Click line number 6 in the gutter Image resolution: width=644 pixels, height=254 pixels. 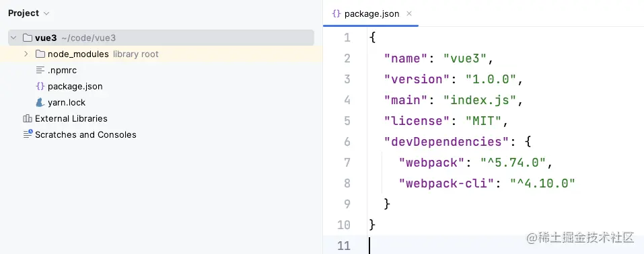[347, 142]
